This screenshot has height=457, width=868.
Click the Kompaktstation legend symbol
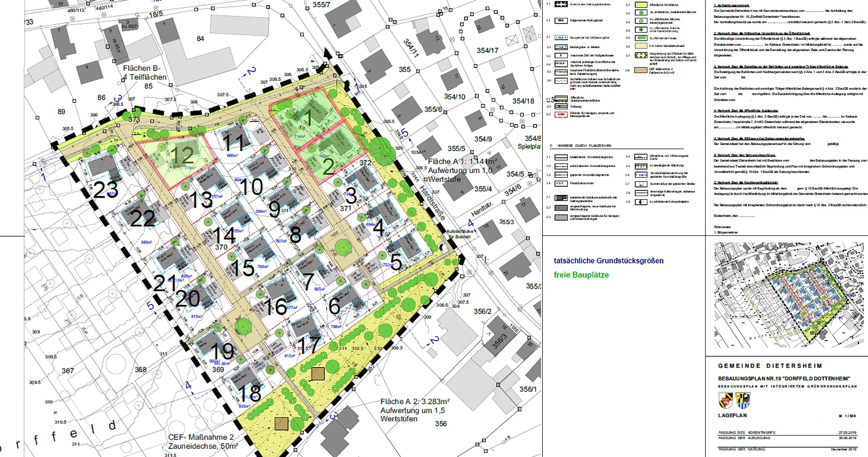[x=641, y=202]
